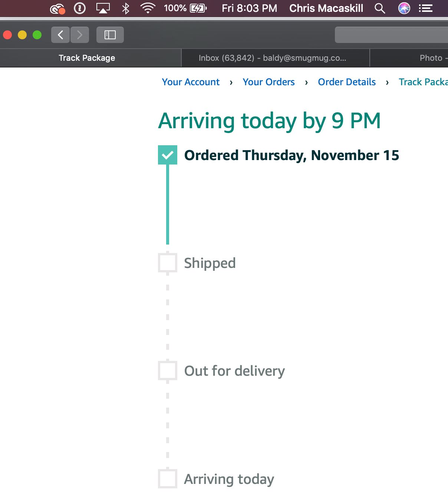This screenshot has height=498, width=448.
Task: Toggle the Safari sidebar button
Action: pyautogui.click(x=110, y=35)
